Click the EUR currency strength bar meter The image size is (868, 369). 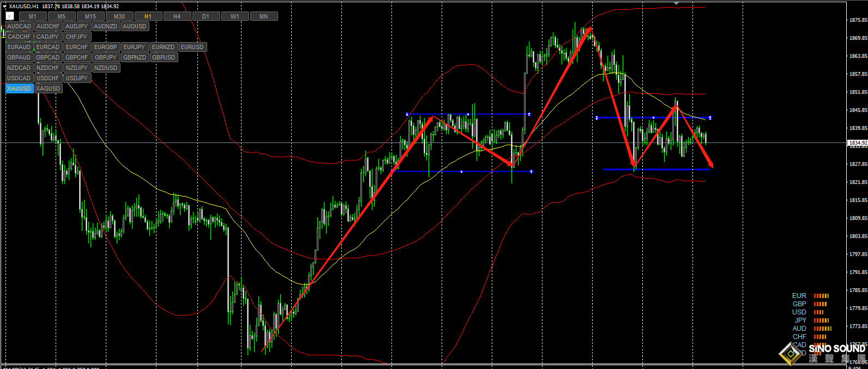click(x=821, y=296)
